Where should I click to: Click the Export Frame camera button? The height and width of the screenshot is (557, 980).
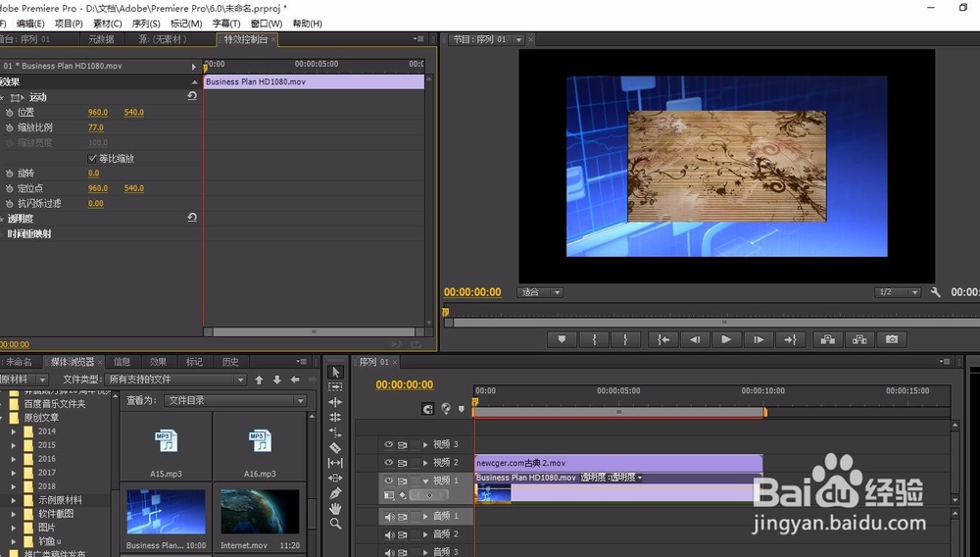click(x=892, y=339)
